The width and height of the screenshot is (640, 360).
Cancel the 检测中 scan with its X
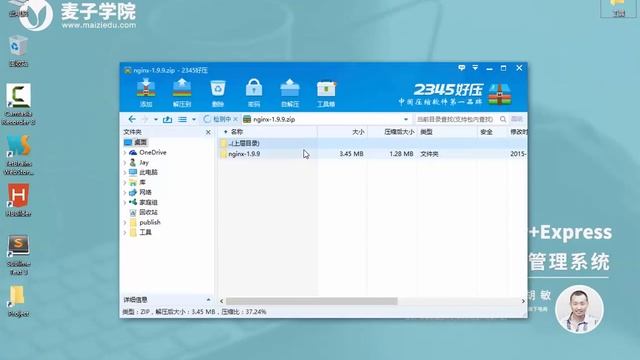pos(236,119)
